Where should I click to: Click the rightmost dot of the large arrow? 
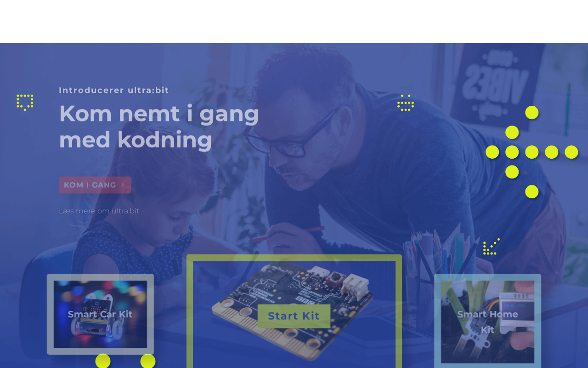click(x=571, y=152)
